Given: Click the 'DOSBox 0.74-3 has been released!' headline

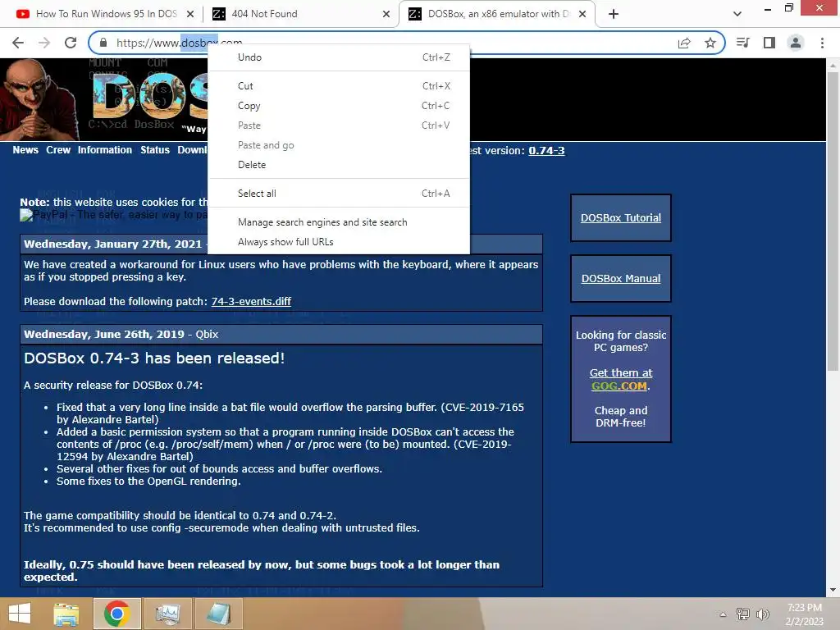Looking at the screenshot, I should (154, 358).
